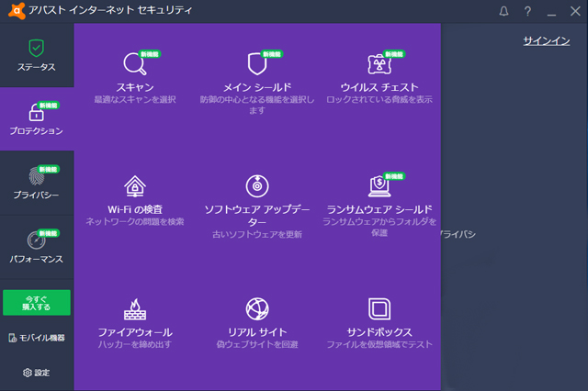588x391 pixels.
Task: Click description ハッカーを締め出す
Action: tap(135, 344)
